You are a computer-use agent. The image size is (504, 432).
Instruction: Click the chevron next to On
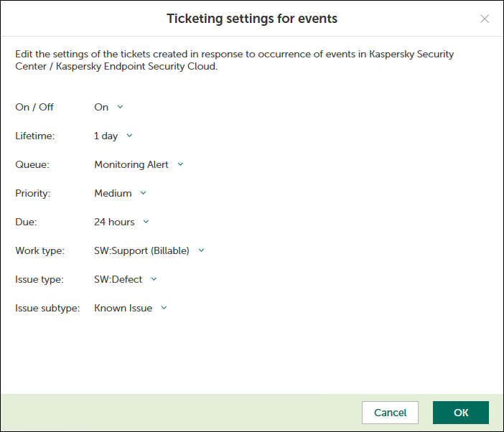point(120,107)
